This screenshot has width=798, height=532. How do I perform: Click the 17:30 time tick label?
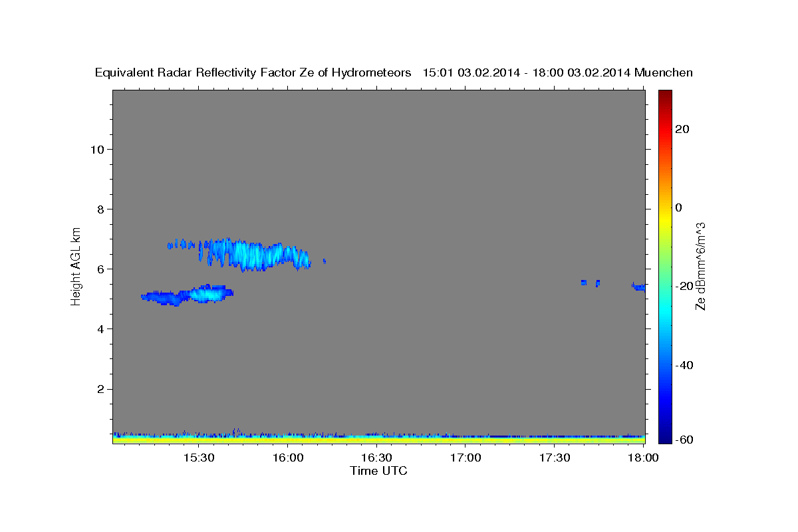[x=554, y=458]
